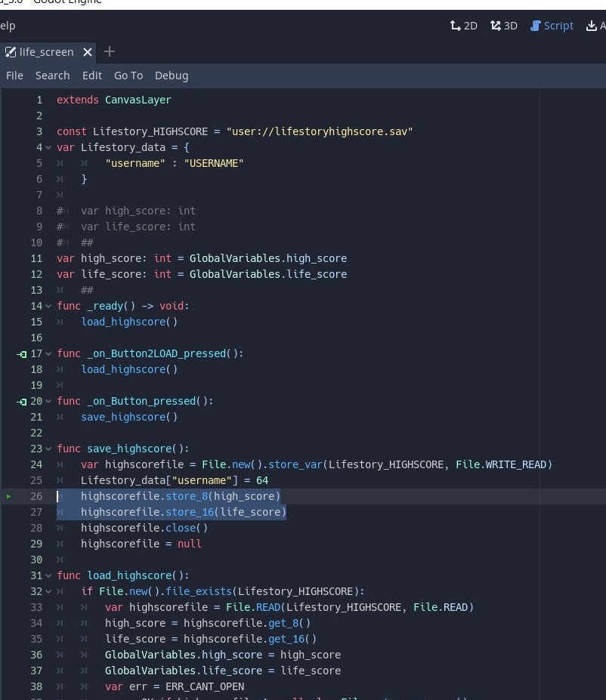
Task: Click the green arrow marker at line 26
Action: tap(9, 496)
